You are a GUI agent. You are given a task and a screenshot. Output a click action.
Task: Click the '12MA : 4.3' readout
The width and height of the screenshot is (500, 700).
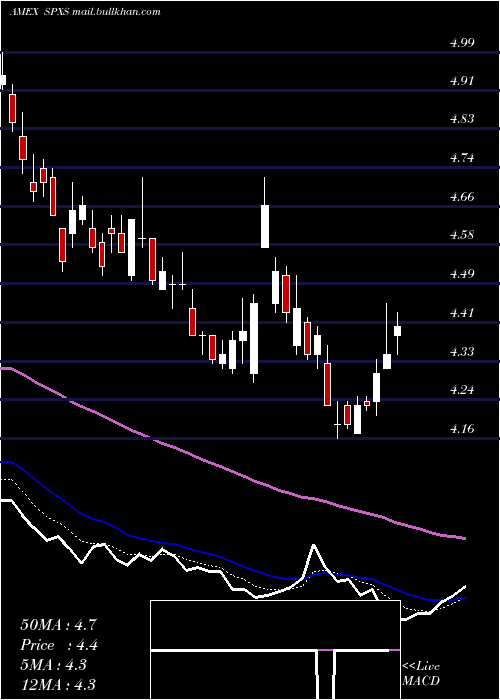pyautogui.click(x=58, y=684)
